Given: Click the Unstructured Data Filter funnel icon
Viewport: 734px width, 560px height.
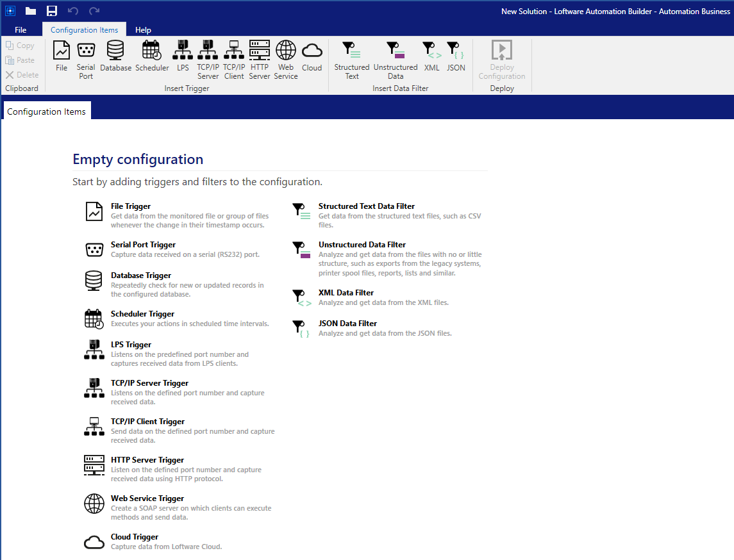Looking at the screenshot, I should (x=301, y=250).
